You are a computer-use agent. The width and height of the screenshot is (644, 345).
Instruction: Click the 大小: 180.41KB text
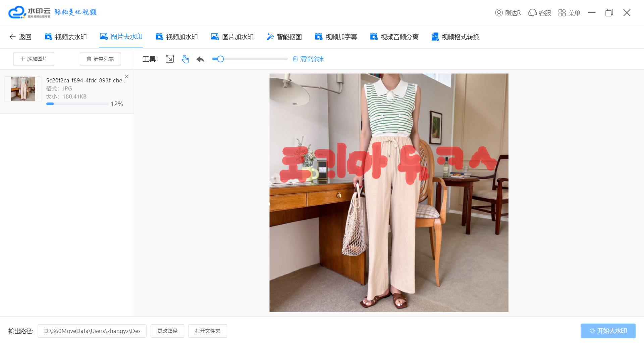pyautogui.click(x=66, y=96)
